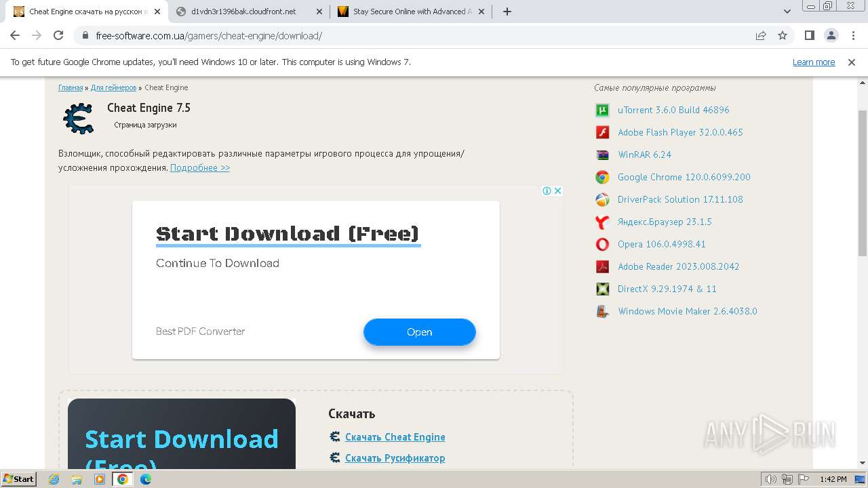The image size is (868, 488).
Task: Click the WinRAR icon in sidebar list
Action: click(x=602, y=155)
